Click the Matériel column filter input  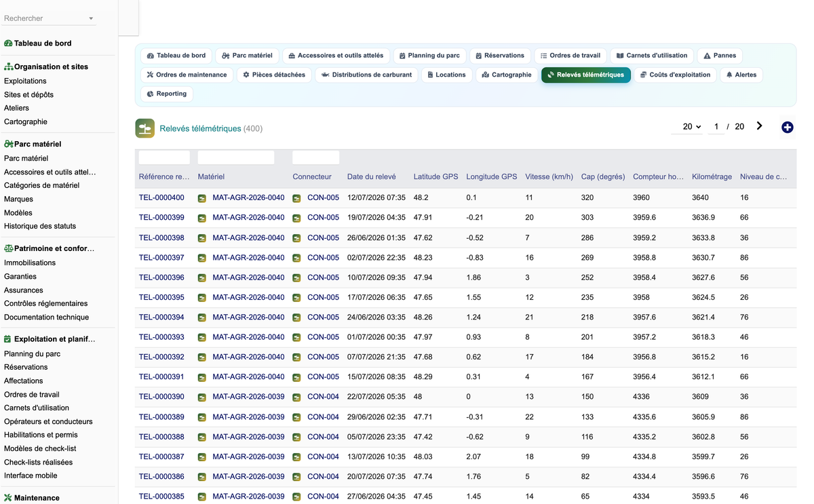[236, 157]
